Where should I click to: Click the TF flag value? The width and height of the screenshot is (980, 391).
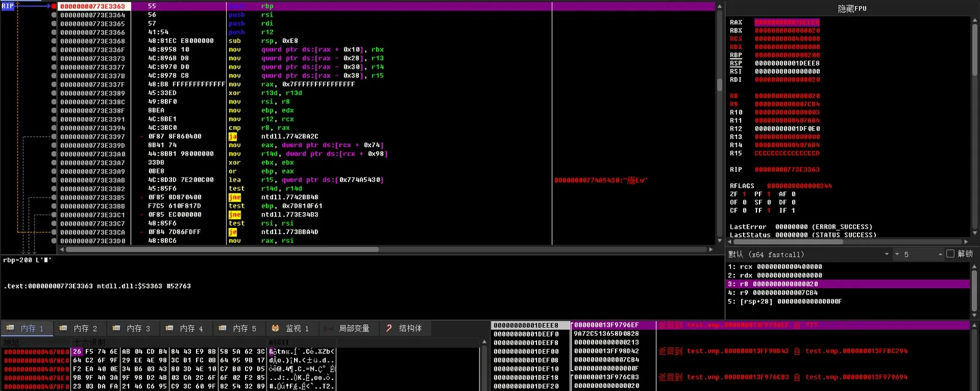click(x=769, y=210)
